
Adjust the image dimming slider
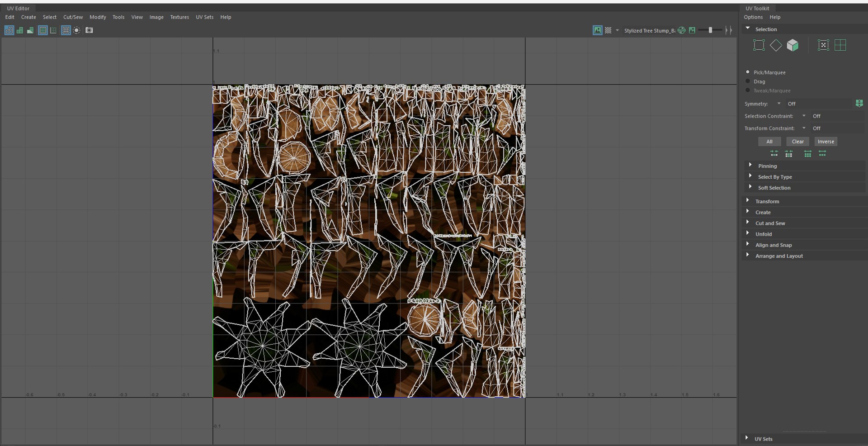click(x=710, y=30)
